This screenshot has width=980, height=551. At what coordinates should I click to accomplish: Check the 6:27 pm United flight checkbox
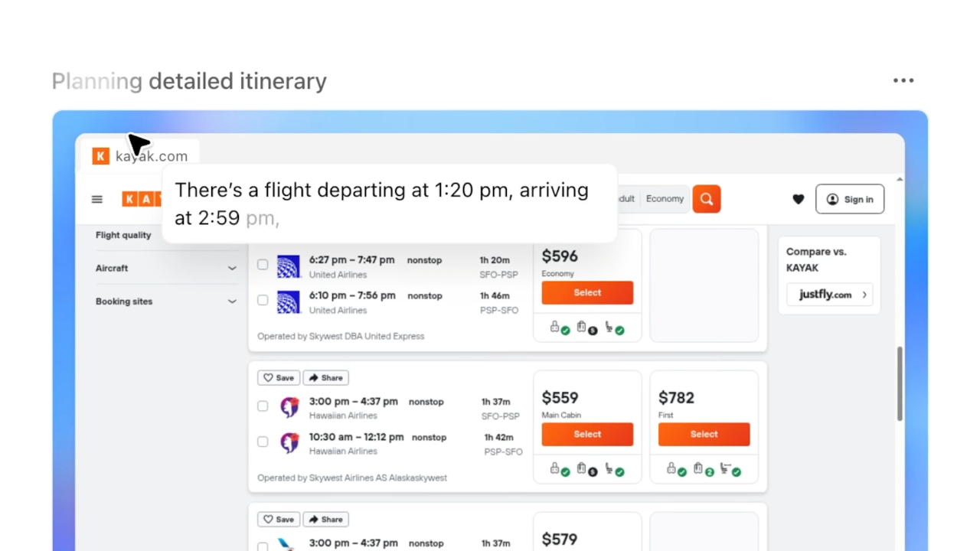click(263, 265)
